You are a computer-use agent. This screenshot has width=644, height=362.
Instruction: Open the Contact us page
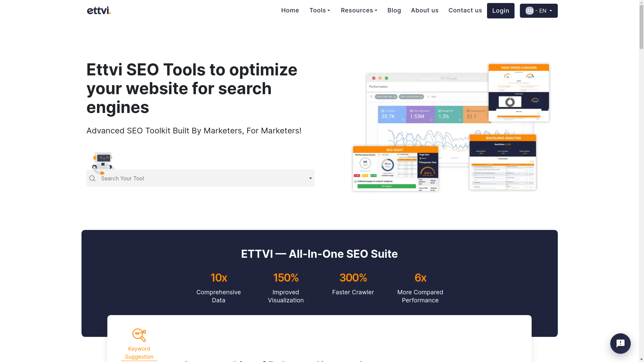click(x=465, y=10)
